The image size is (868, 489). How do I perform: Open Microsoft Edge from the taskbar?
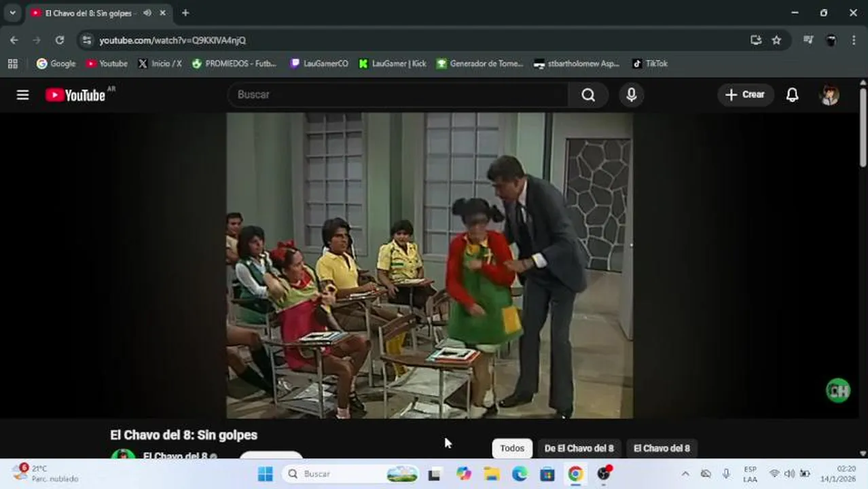point(520,474)
